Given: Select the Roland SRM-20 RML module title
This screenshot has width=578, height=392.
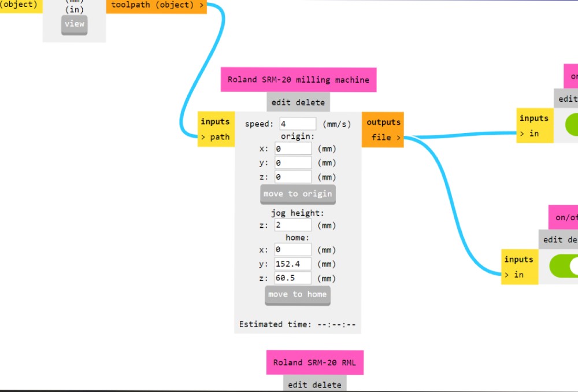Looking at the screenshot, I should [x=315, y=363].
